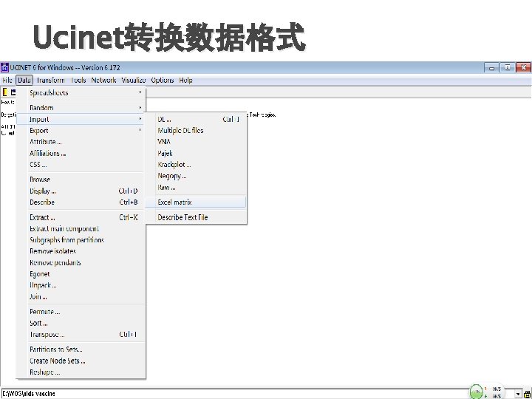Click the green network speed monitor circle

[477, 392]
